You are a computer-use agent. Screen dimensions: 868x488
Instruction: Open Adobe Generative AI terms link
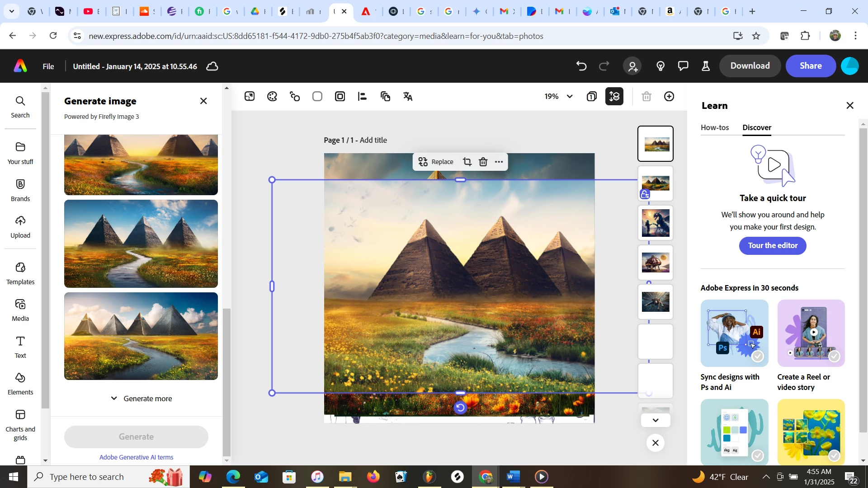click(x=136, y=457)
